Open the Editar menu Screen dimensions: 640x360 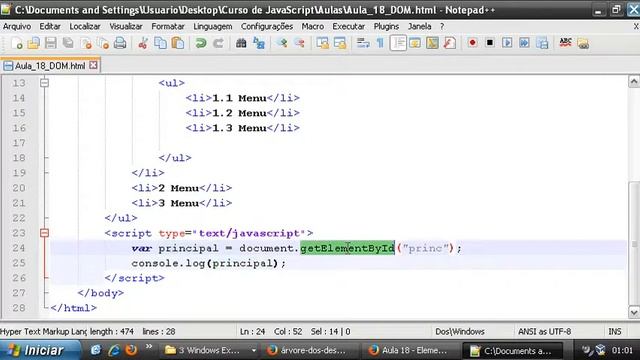coord(50,27)
